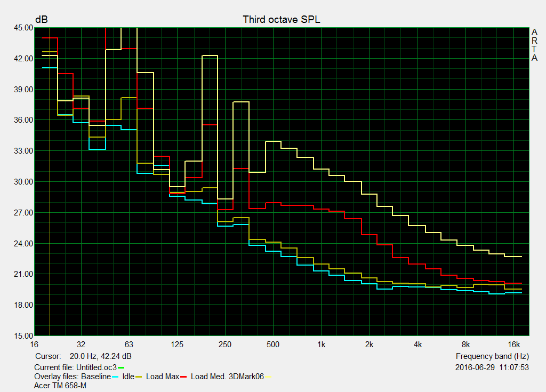Click the 16 Hz x-axis label
The height and width of the screenshot is (392, 546).
point(34,345)
